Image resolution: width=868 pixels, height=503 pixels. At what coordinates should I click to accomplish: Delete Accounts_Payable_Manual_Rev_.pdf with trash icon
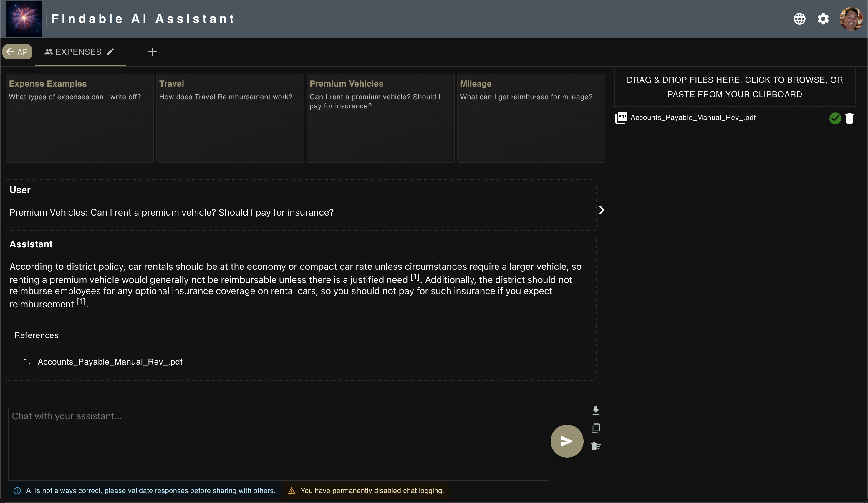click(849, 118)
